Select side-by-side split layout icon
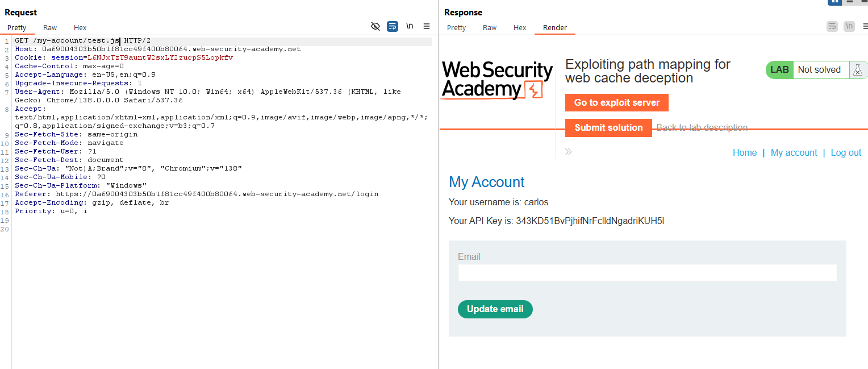The height and width of the screenshot is (369, 868). [x=834, y=2]
